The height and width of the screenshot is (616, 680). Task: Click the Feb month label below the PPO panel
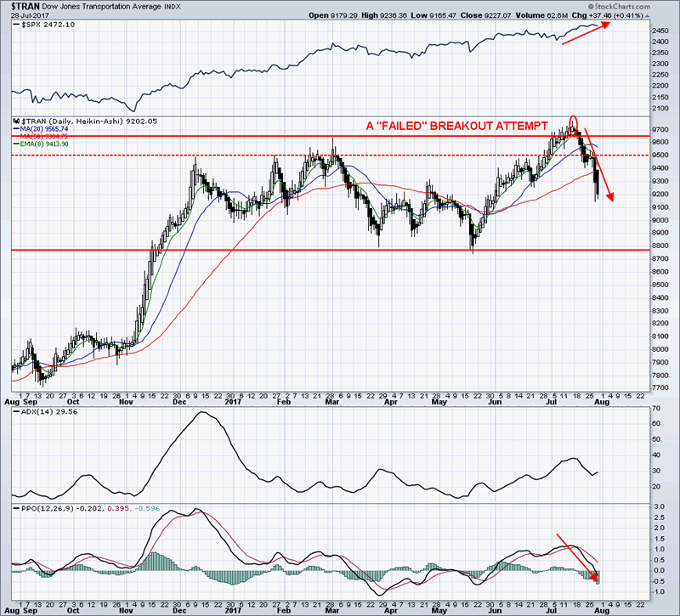(x=283, y=611)
